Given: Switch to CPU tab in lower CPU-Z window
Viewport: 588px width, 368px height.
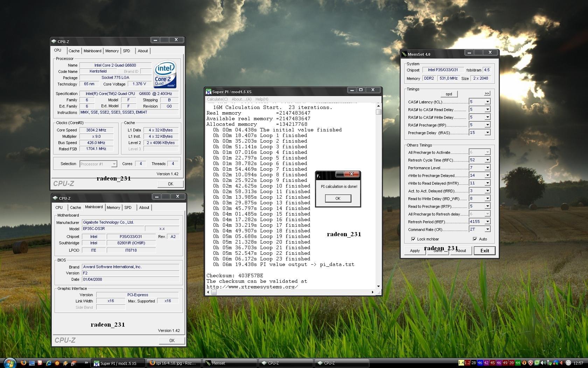Looking at the screenshot, I should pos(59,207).
